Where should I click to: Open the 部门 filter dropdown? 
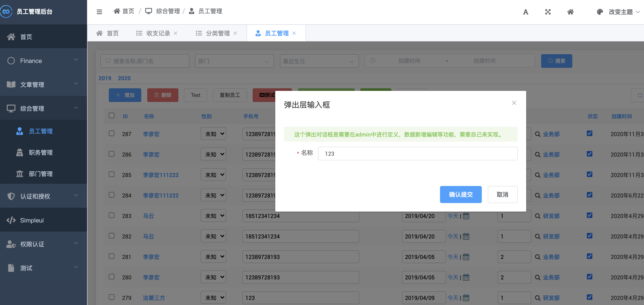234,61
